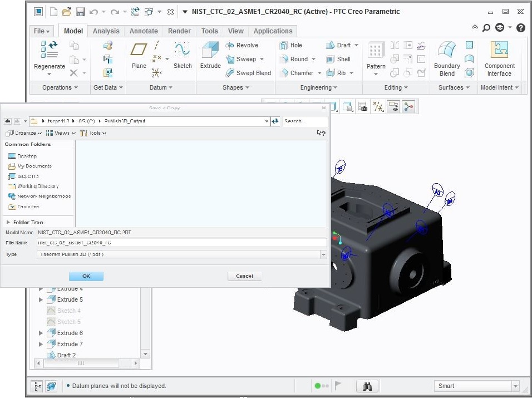Open the Tools menu in dialog
The height and width of the screenshot is (398, 532).
[x=93, y=133]
